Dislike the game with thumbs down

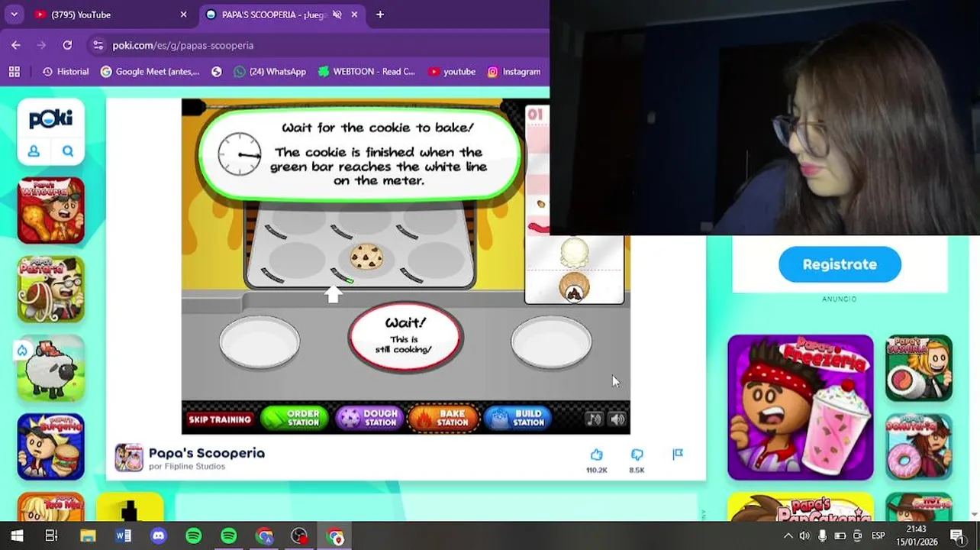coord(637,455)
